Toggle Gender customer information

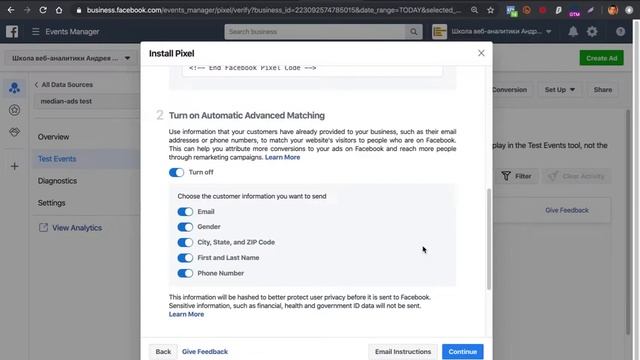185,227
